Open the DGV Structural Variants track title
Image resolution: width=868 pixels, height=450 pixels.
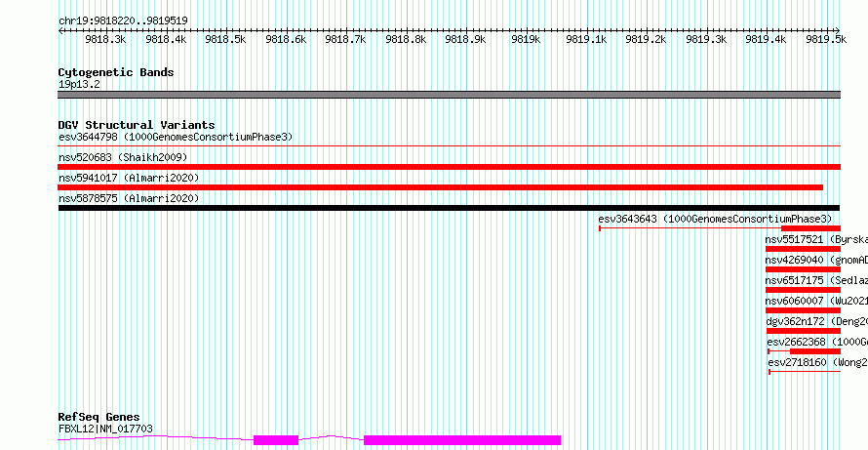(x=137, y=125)
